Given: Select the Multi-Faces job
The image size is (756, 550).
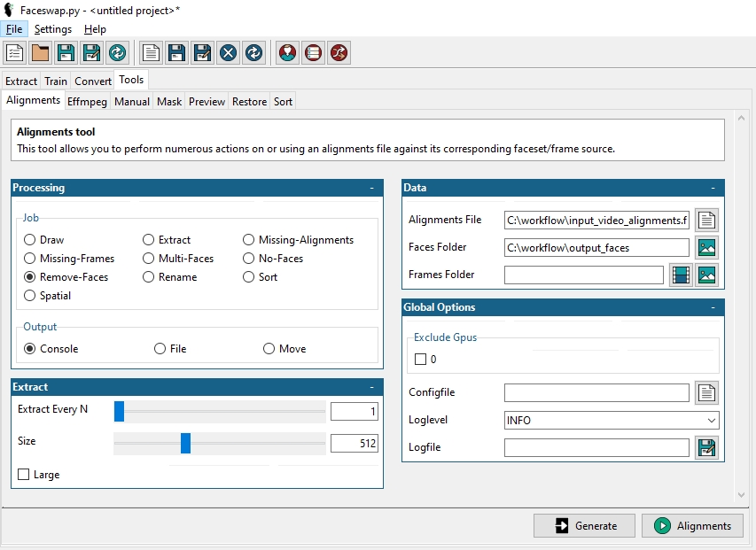Looking at the screenshot, I should click(178, 259).
